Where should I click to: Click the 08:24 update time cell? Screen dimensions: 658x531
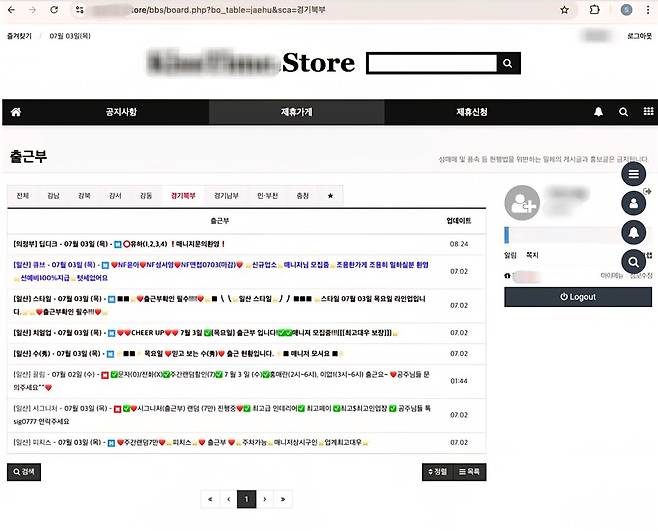(459, 244)
